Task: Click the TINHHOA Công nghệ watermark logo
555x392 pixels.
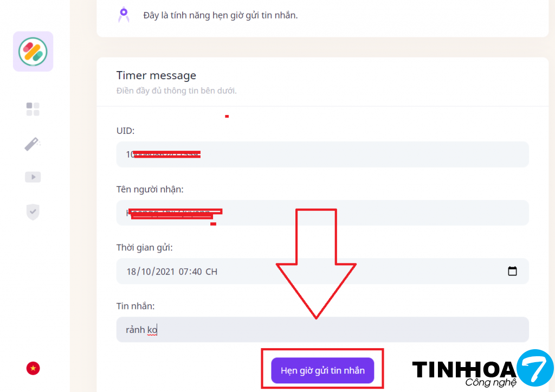Action: tap(483, 369)
